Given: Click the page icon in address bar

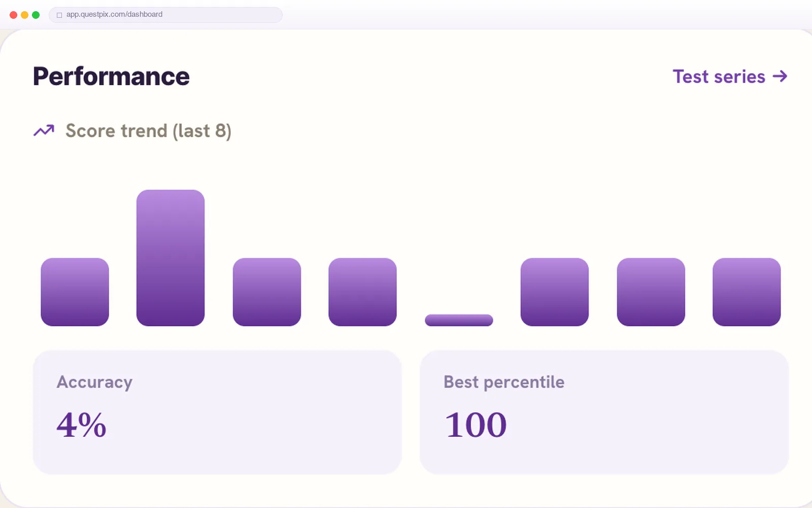Looking at the screenshot, I should 59,15.
